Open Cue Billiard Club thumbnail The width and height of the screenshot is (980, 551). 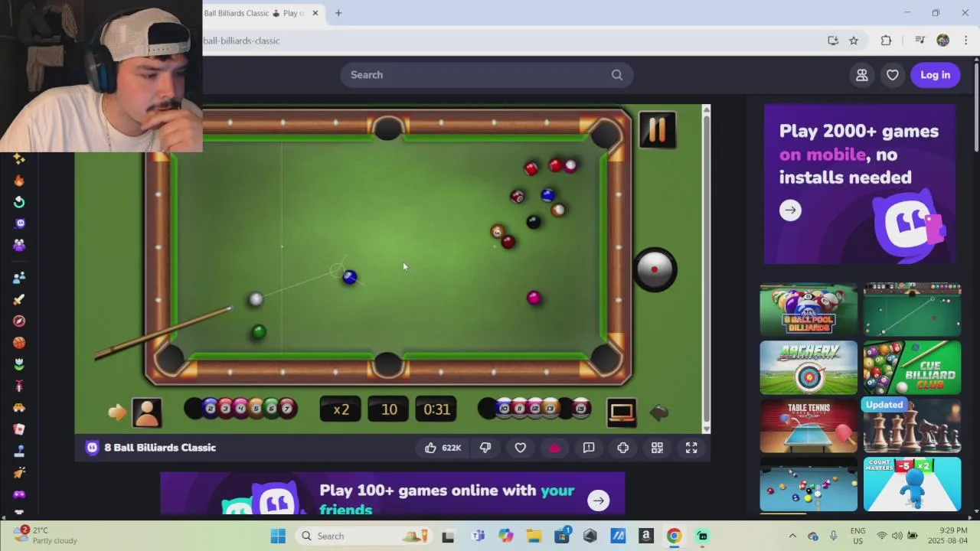pos(912,367)
